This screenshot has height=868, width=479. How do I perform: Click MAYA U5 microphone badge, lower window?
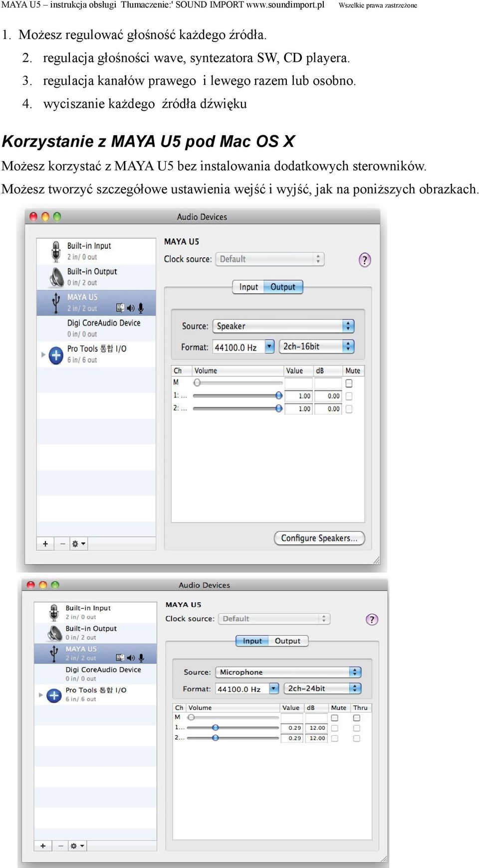pos(141,658)
